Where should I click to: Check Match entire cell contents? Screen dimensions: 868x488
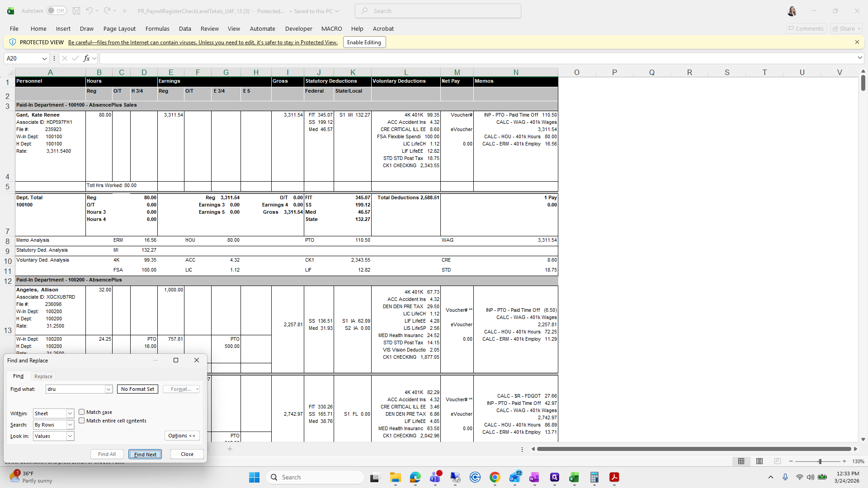click(x=82, y=421)
